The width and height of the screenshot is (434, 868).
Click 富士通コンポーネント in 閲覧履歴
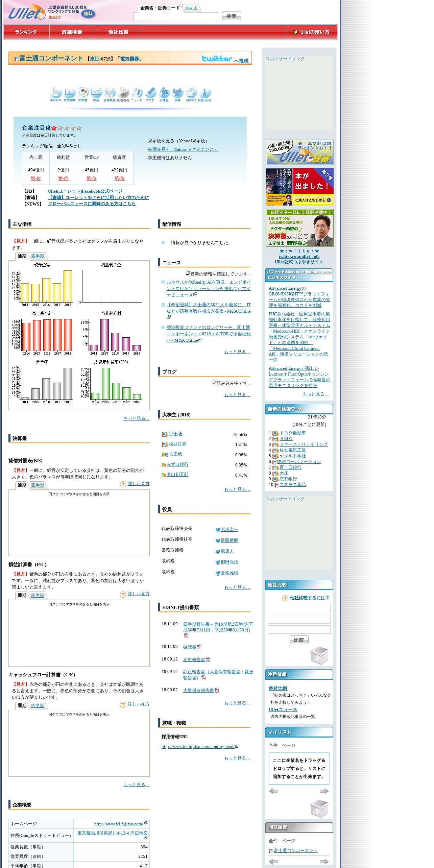click(295, 851)
